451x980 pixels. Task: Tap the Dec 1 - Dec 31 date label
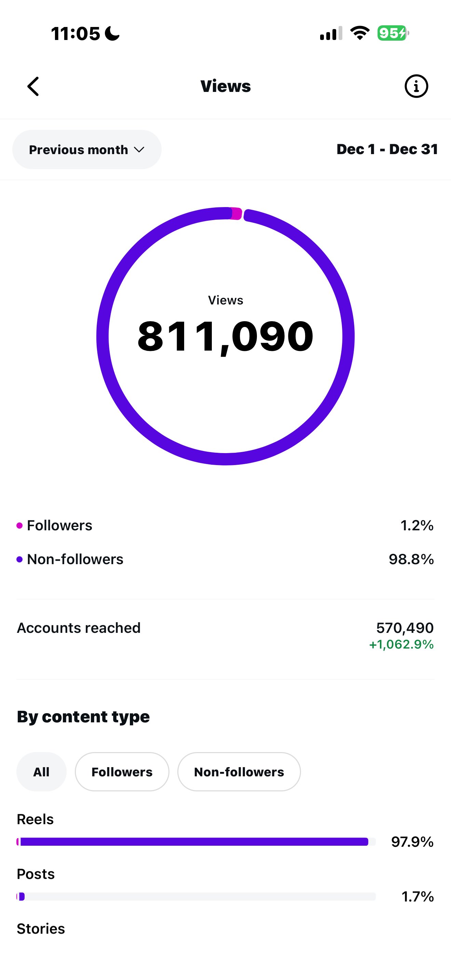click(x=387, y=150)
